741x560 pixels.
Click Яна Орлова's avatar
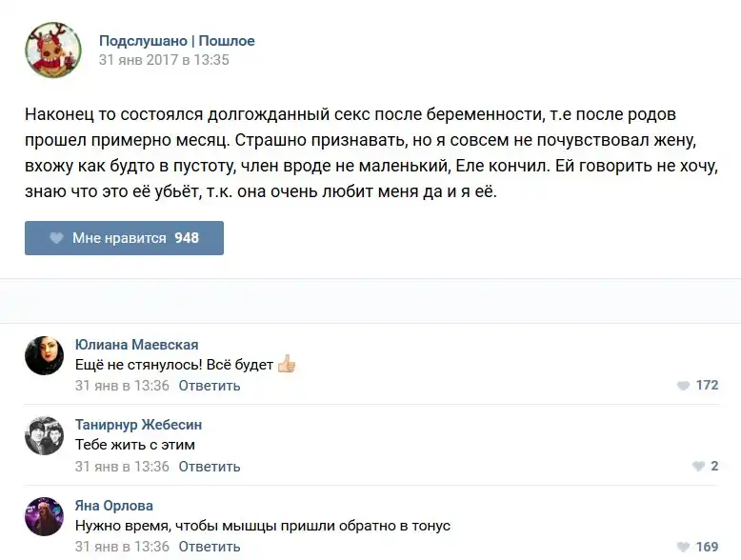(x=45, y=516)
